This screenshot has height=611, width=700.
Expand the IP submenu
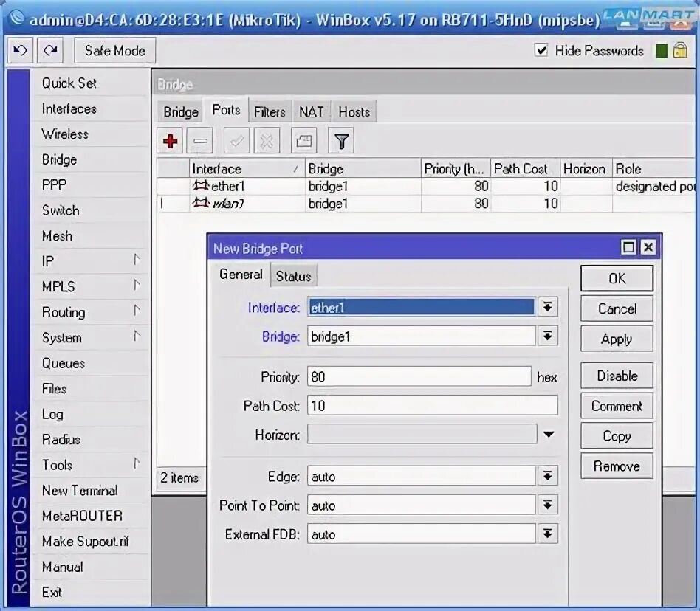137,260
